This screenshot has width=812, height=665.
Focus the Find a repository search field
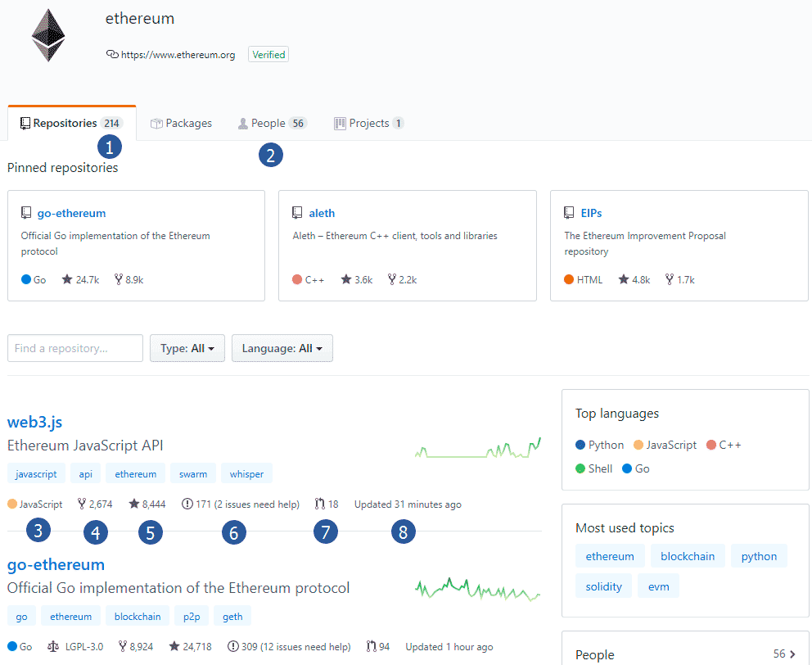click(x=75, y=348)
